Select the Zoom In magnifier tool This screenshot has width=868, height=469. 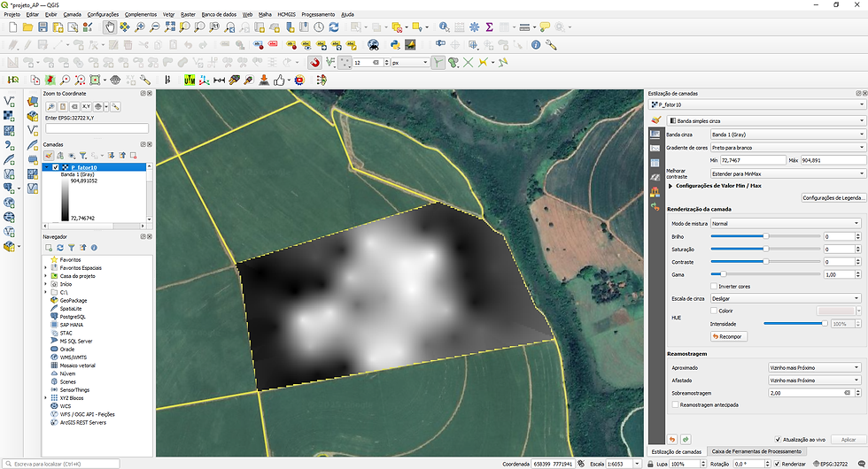pyautogui.click(x=140, y=27)
